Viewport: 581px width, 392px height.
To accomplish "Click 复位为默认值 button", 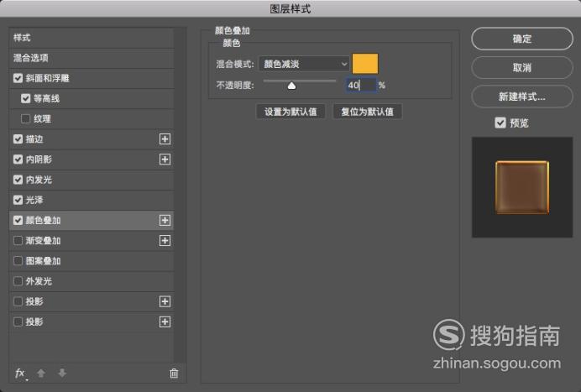I will click(367, 112).
